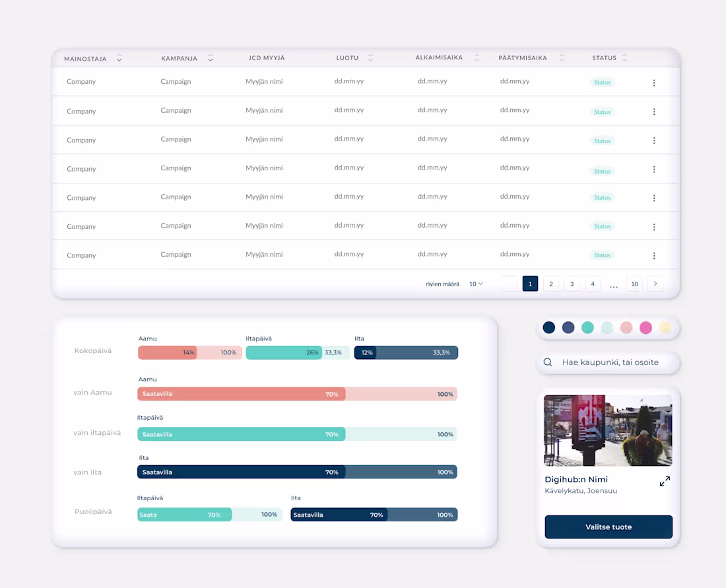Go to page 3 in pagination
The height and width of the screenshot is (588, 726).
572,283
